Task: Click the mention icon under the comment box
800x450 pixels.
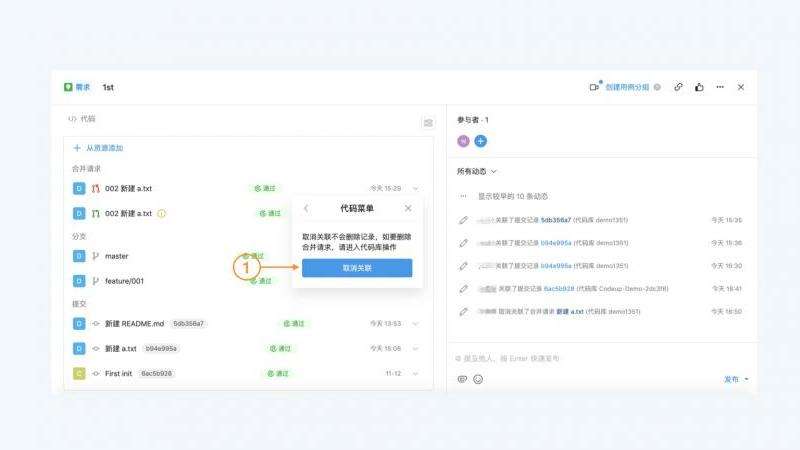Action: coord(462,379)
